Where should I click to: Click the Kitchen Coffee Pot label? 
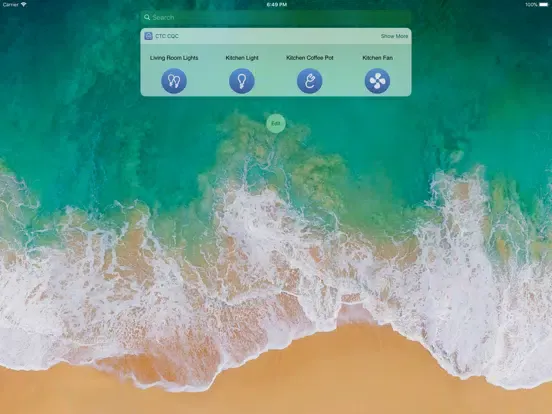coord(309,58)
